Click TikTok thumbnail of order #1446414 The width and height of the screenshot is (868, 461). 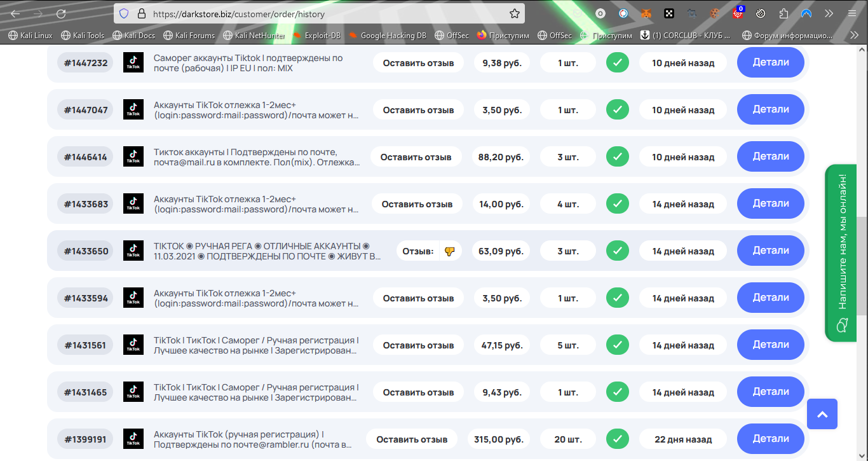point(133,156)
